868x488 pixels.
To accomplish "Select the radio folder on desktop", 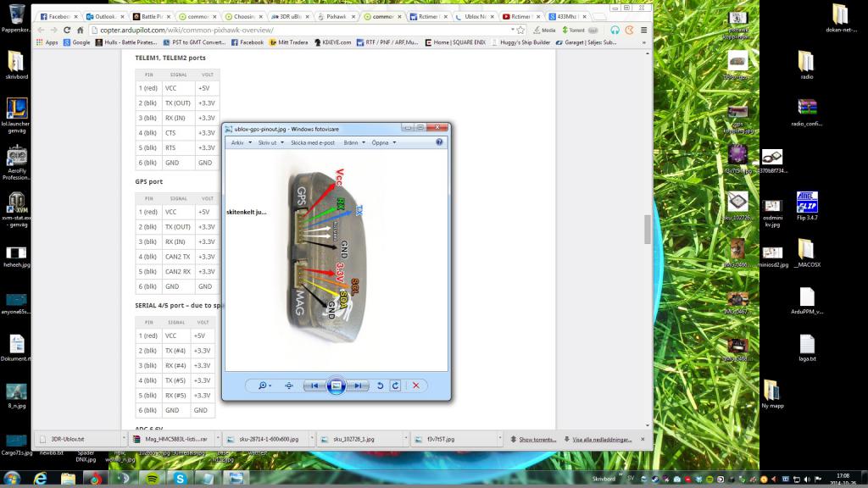I will pyautogui.click(x=807, y=64).
